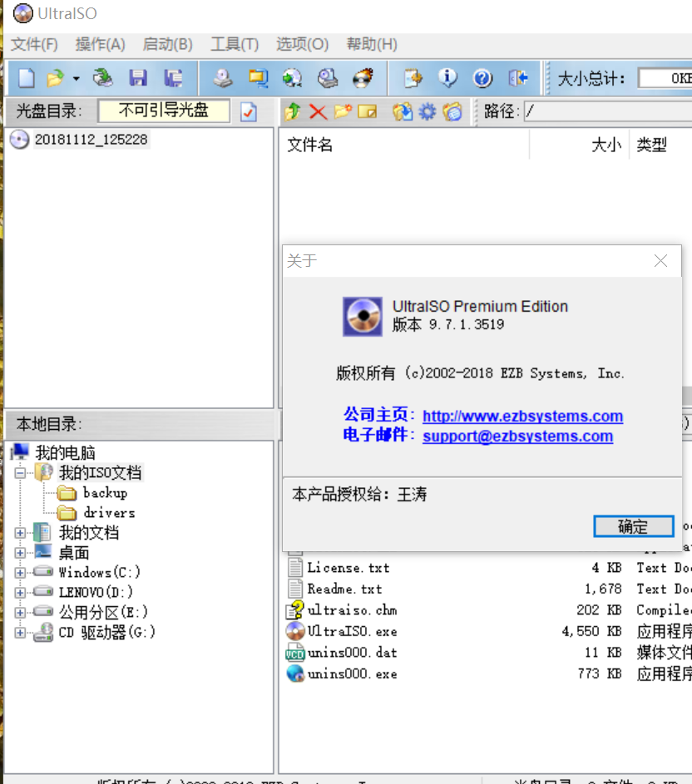
Task: Open the 文件(F) menu
Action: point(35,44)
